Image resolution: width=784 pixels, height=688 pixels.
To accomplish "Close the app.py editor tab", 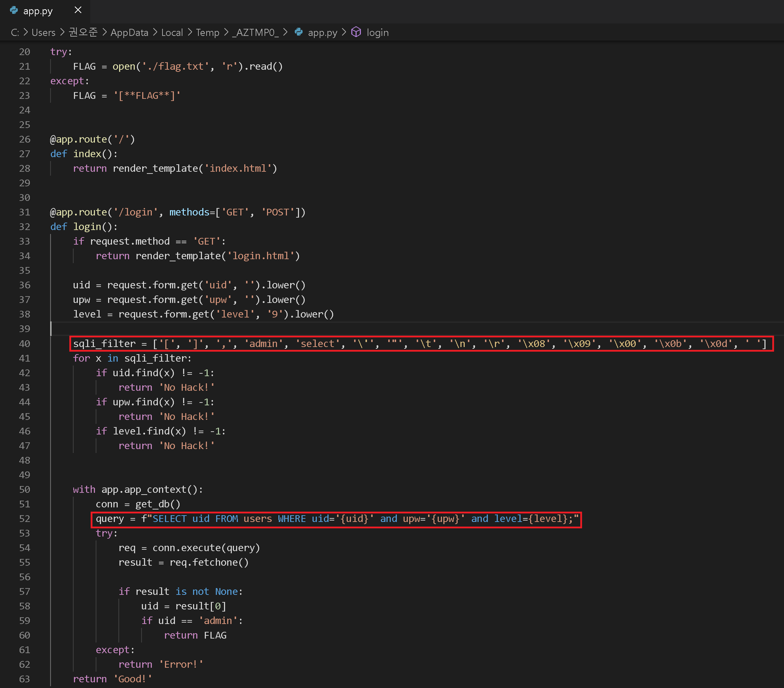I will pos(78,10).
